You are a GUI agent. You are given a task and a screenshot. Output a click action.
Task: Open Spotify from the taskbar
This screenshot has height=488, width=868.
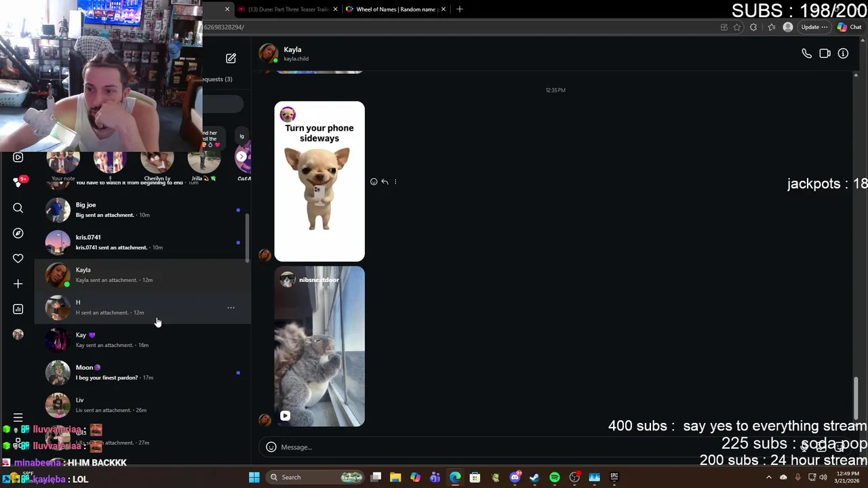pyautogui.click(x=555, y=477)
